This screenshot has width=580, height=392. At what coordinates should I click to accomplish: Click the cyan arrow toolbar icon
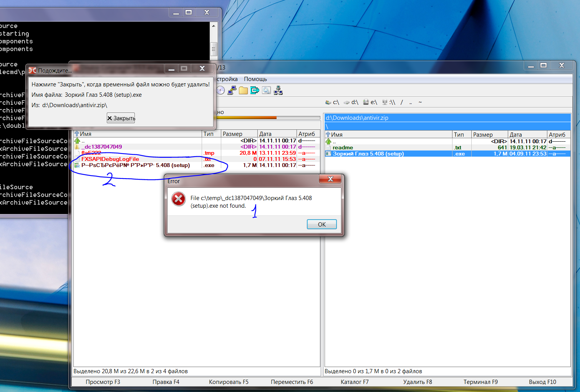click(255, 91)
